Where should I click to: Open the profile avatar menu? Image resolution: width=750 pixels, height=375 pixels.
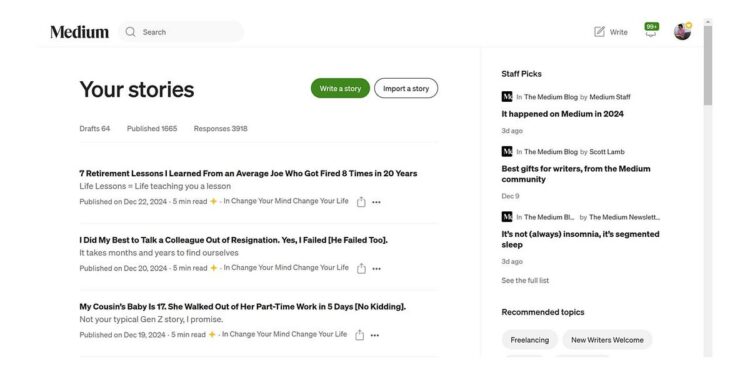(683, 32)
